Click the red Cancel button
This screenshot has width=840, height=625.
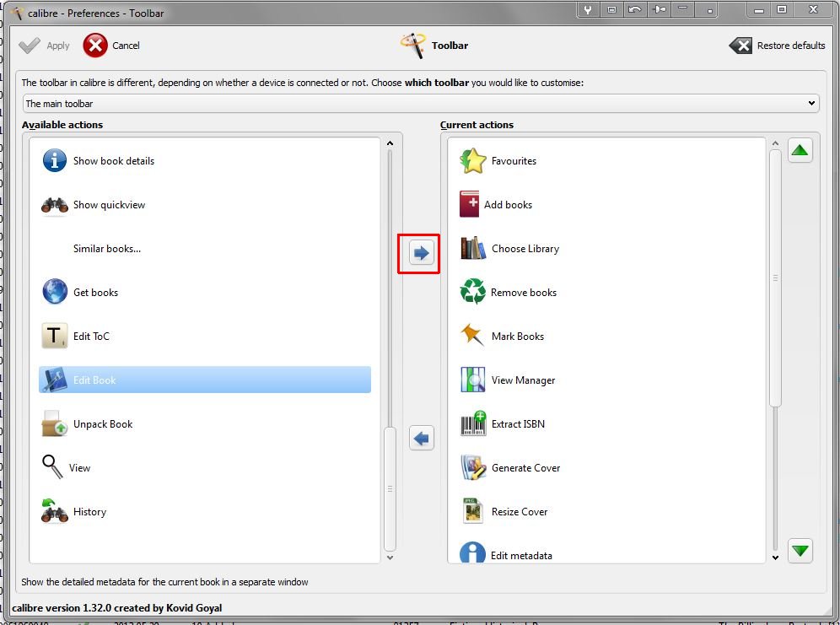click(111, 46)
